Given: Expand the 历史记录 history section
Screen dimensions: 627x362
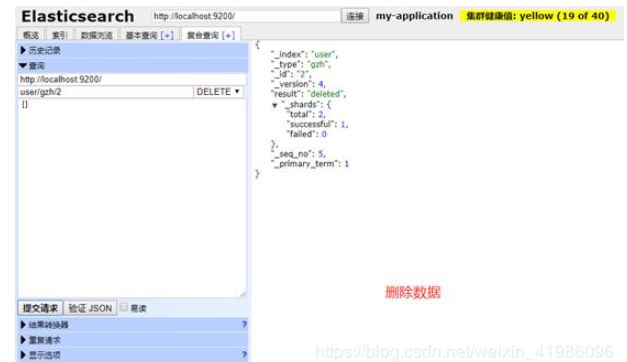Looking at the screenshot, I should point(132,50).
